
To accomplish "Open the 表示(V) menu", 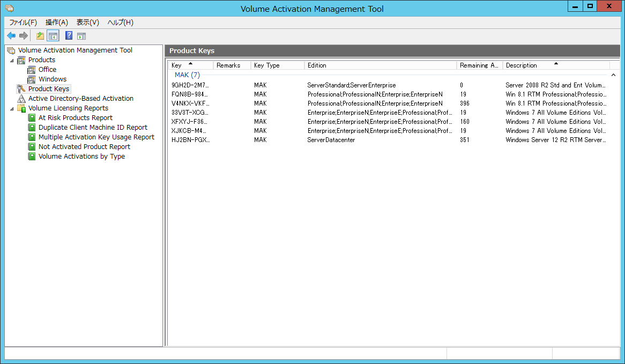I will click(88, 23).
